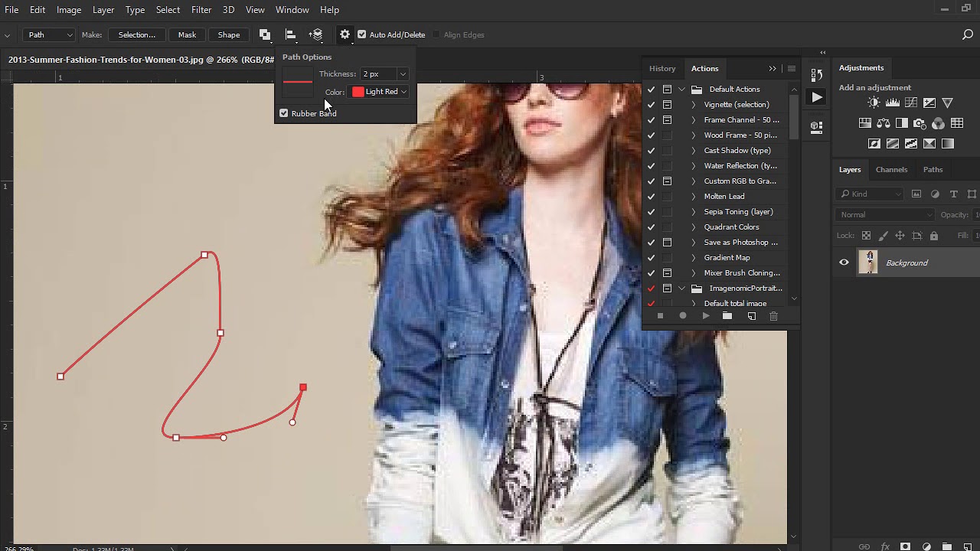Open the Filter menu

[201, 10]
